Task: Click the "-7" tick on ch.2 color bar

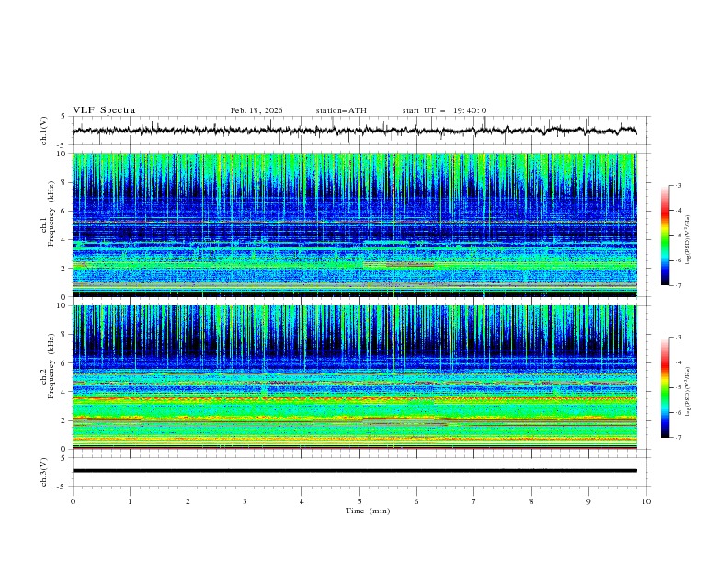Action: [677, 438]
